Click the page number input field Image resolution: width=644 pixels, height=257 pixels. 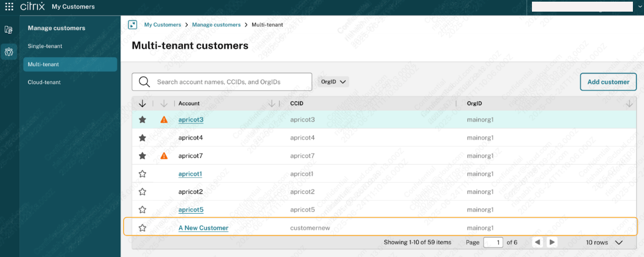point(493,243)
